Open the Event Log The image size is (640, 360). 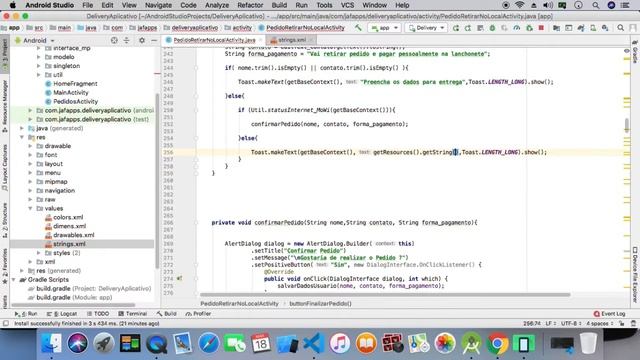pos(609,314)
